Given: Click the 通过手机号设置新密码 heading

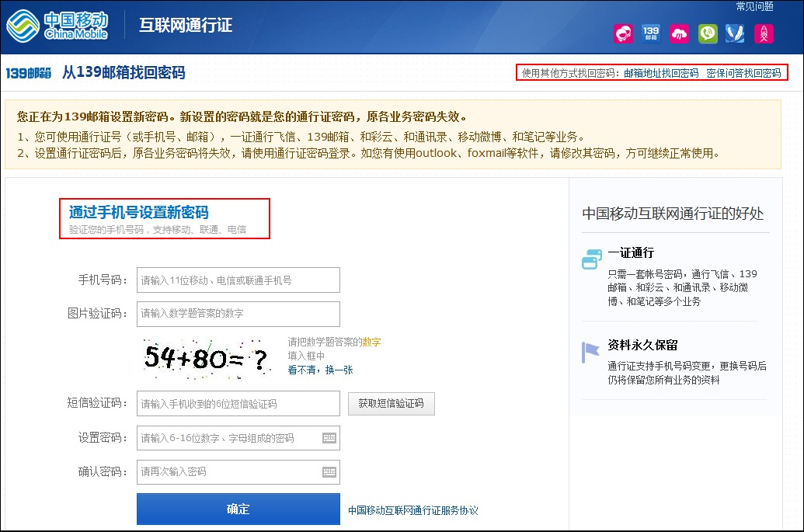Looking at the screenshot, I should pyautogui.click(x=139, y=212).
